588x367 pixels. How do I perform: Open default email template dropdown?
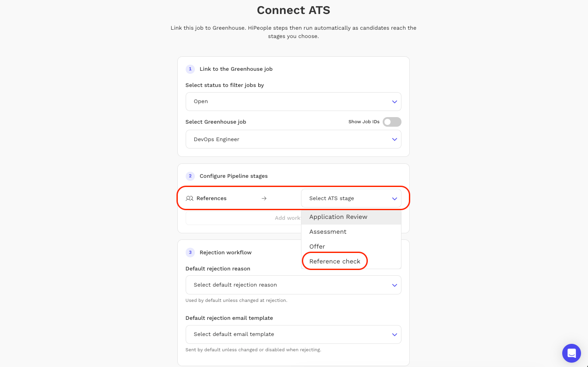pyautogui.click(x=293, y=334)
